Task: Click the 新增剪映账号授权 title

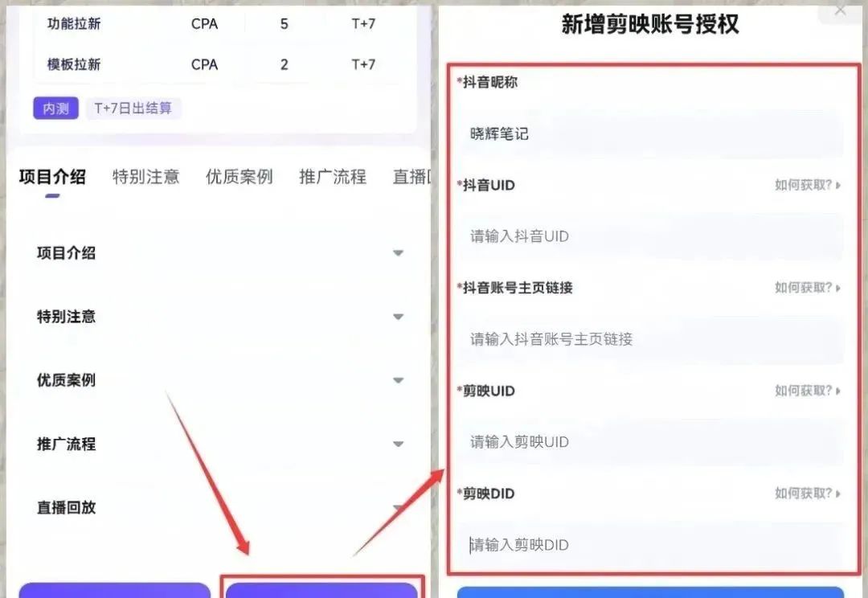Action: [650, 24]
